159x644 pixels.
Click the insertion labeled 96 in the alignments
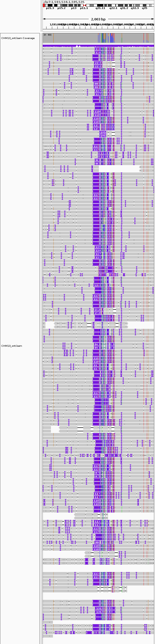click(114, 275)
